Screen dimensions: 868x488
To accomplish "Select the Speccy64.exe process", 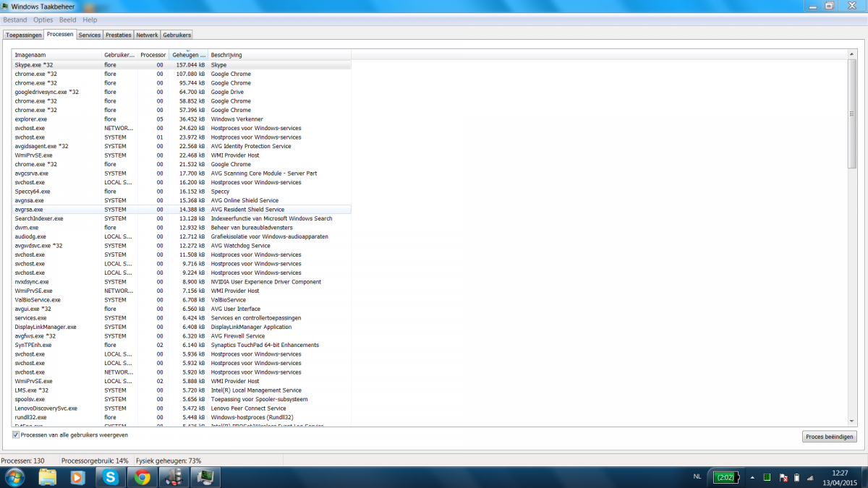I will pos(182,192).
